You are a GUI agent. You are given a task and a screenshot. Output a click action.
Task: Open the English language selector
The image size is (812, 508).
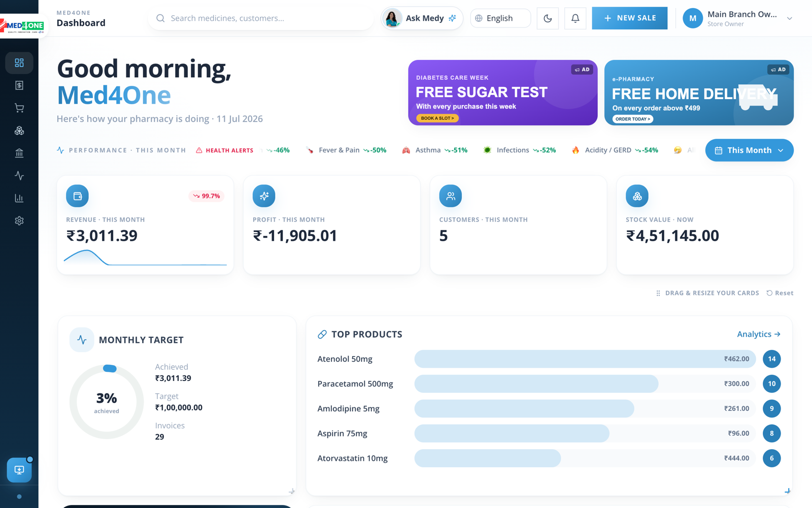click(500, 18)
